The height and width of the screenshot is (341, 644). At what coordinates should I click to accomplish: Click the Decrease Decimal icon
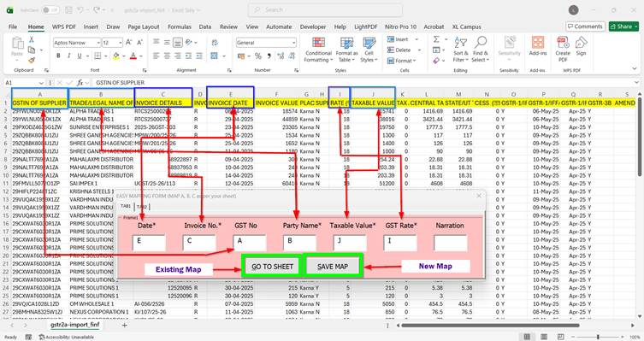click(x=291, y=56)
